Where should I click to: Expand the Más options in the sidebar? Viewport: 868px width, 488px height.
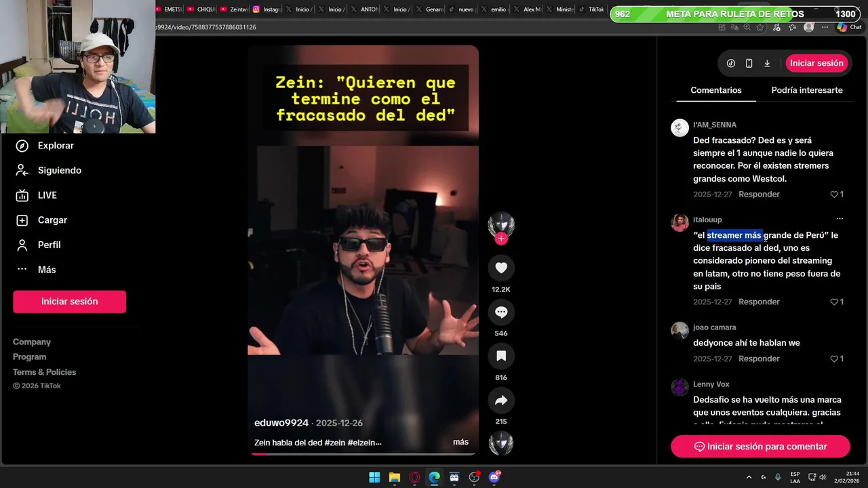[36, 270]
